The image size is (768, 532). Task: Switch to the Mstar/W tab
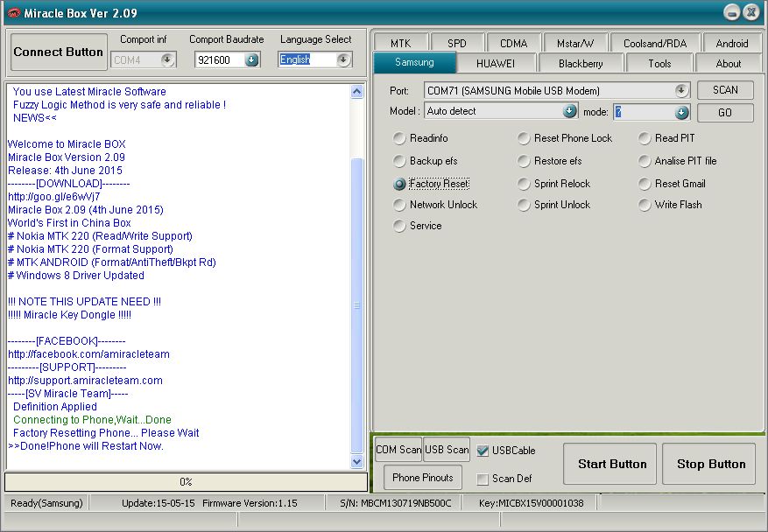(x=575, y=43)
